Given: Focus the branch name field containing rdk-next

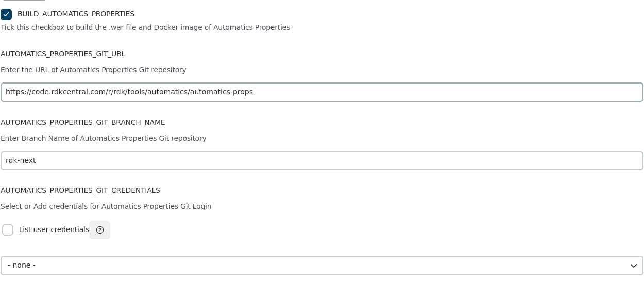Looking at the screenshot, I should coord(321,160).
